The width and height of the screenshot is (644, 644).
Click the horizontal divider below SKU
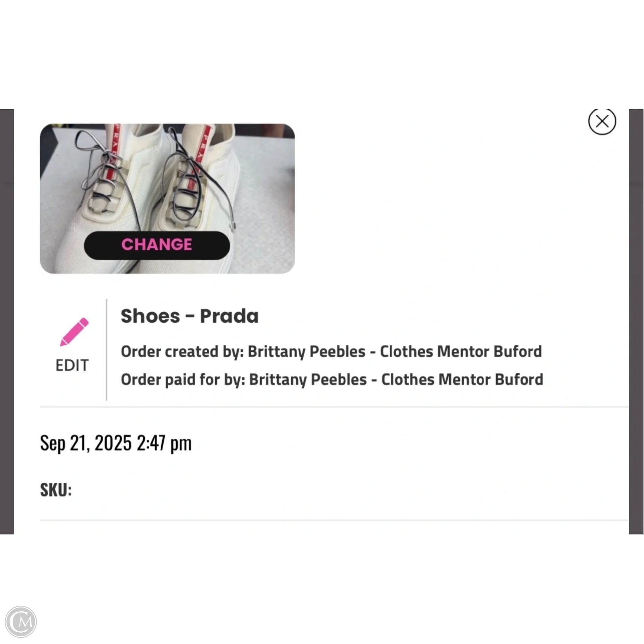pos(333,520)
